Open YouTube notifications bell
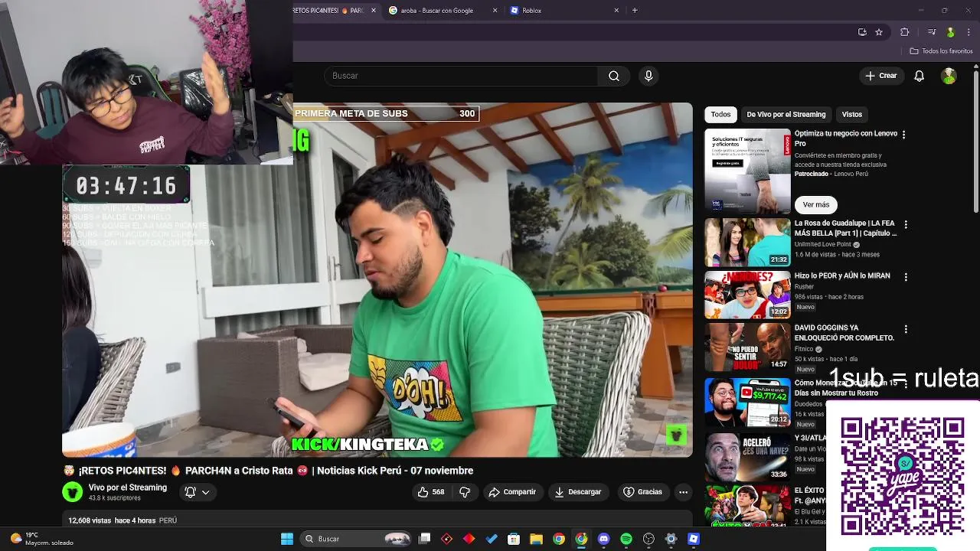 click(919, 76)
